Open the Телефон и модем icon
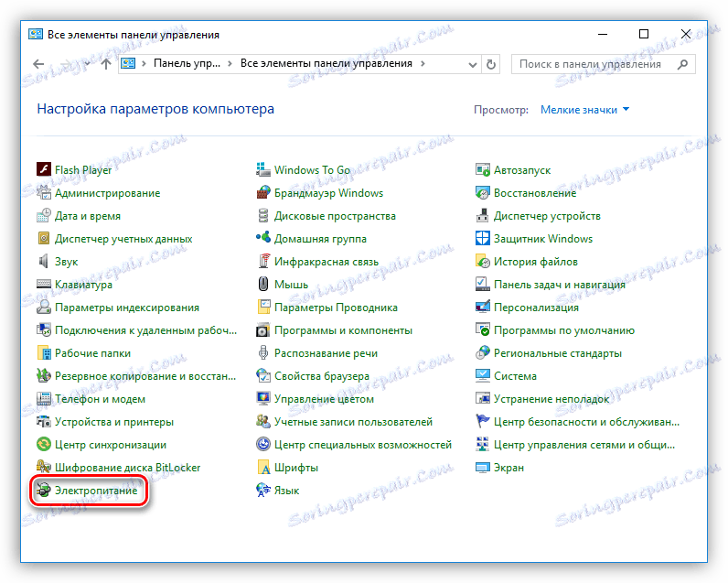728x583 pixels. 44,398
